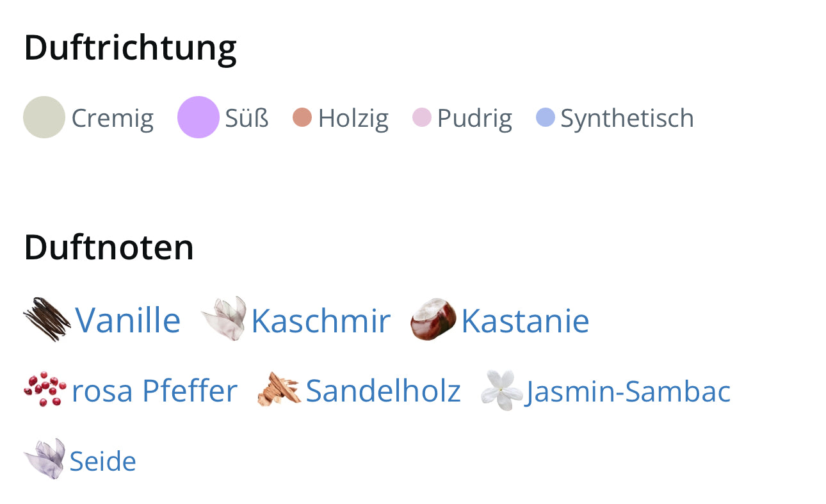Open the Kastanie note link
Image resolution: width=826 pixels, height=504 pixels.
[525, 320]
